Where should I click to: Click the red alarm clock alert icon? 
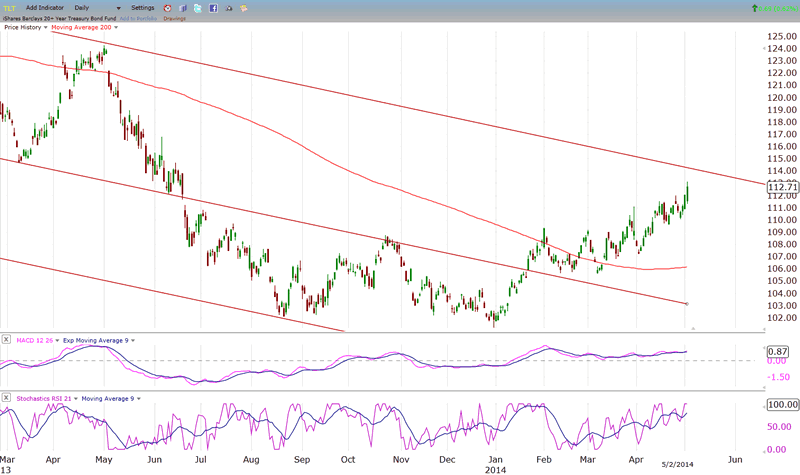(x=166, y=8)
